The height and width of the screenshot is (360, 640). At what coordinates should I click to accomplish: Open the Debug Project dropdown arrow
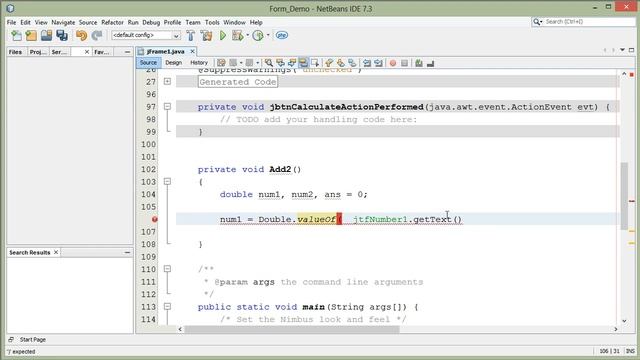[x=247, y=36]
